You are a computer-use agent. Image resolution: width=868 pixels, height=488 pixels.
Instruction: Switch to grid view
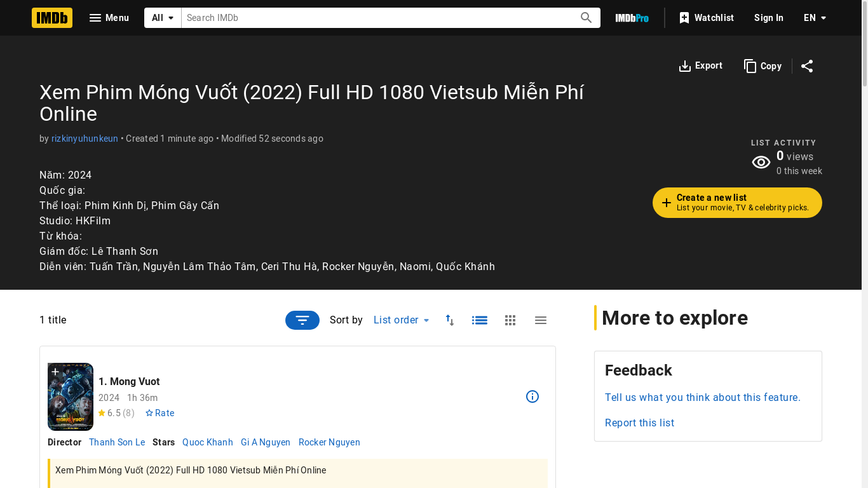pyautogui.click(x=510, y=320)
